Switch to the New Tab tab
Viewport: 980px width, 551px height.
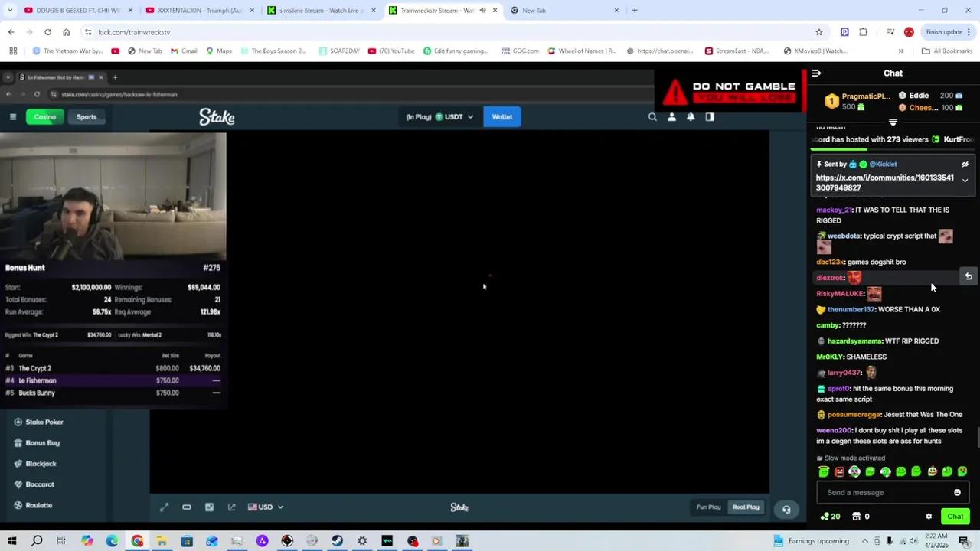click(x=564, y=11)
